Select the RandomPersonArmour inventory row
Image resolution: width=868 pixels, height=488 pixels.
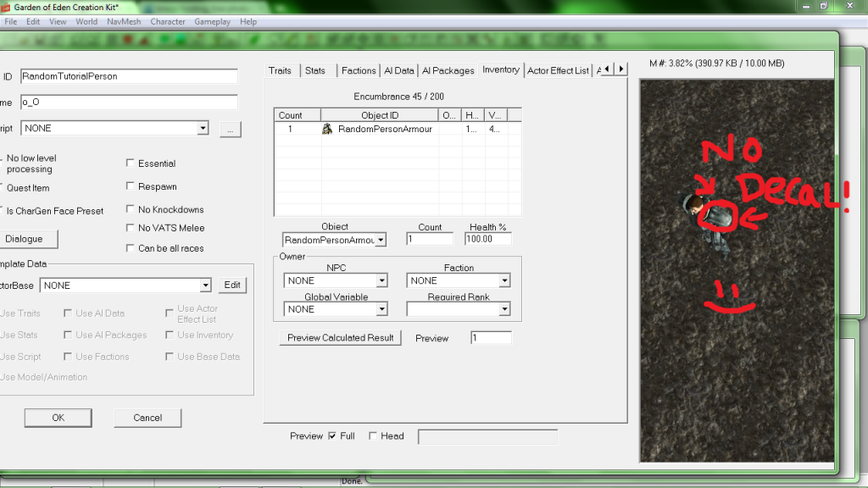(x=398, y=129)
